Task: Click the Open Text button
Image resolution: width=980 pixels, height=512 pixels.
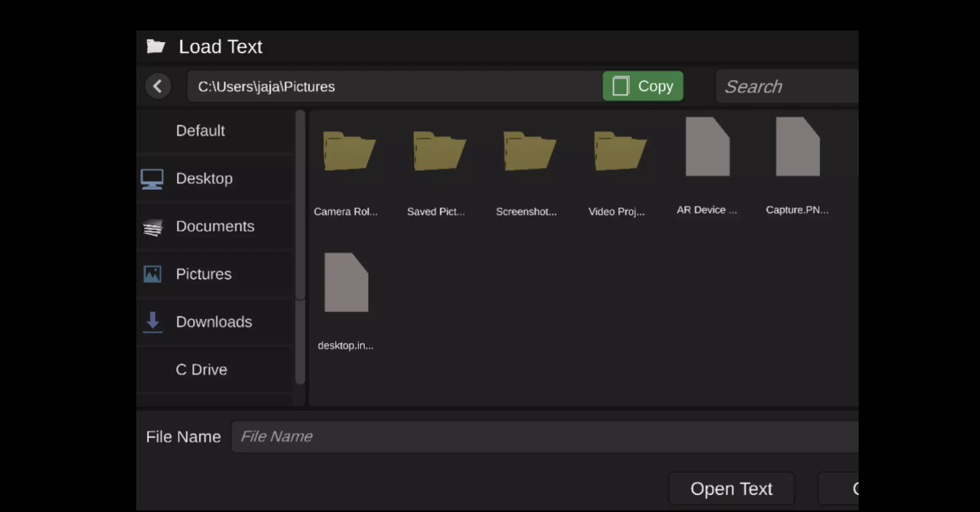Action: [x=731, y=489]
